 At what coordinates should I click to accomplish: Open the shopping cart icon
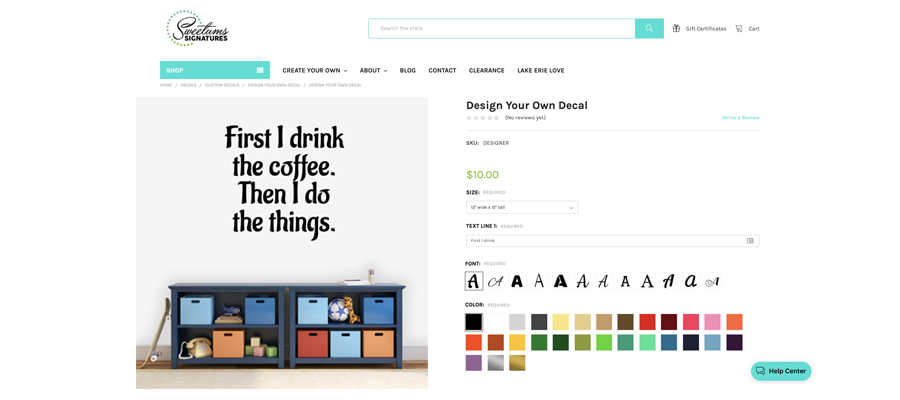click(739, 28)
